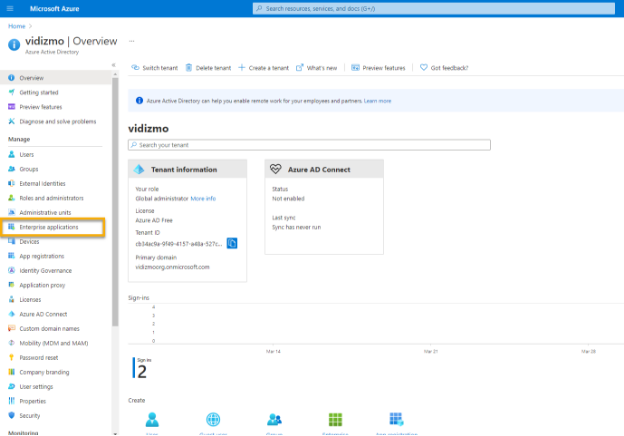Click Create a tenant in toolbar

click(264, 68)
